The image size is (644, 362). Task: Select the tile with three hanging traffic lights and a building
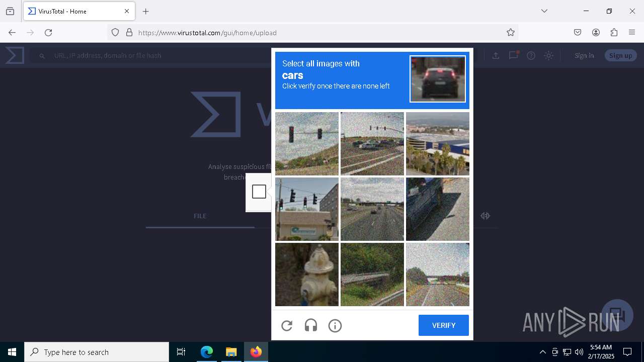pyautogui.click(x=307, y=209)
